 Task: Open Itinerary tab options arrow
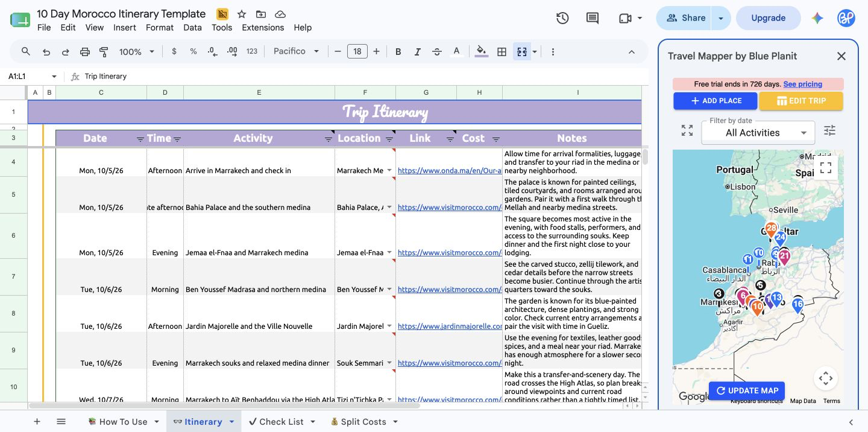[x=231, y=422]
